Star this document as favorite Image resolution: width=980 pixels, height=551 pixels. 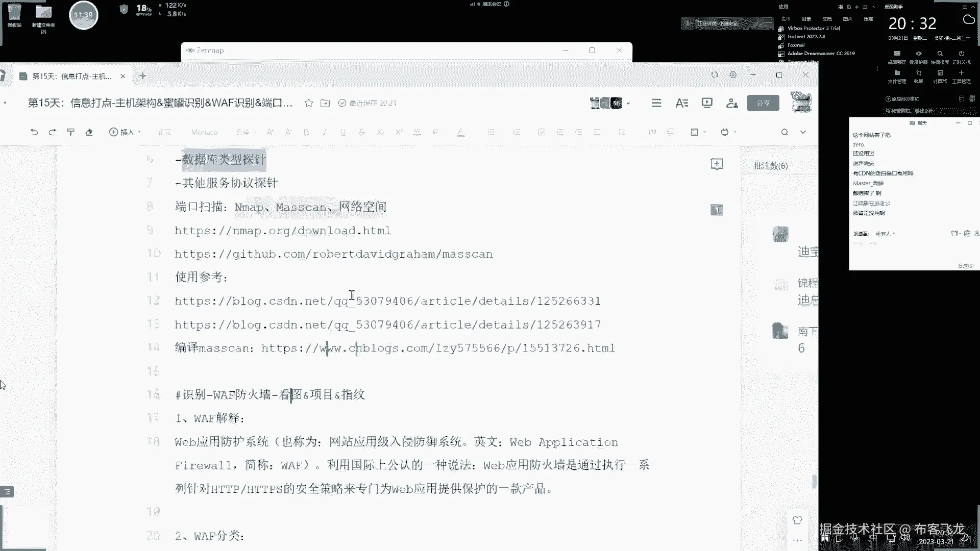pyautogui.click(x=309, y=103)
